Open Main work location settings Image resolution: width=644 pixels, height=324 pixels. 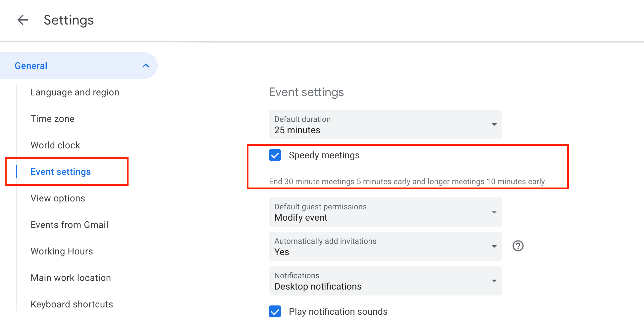71,278
